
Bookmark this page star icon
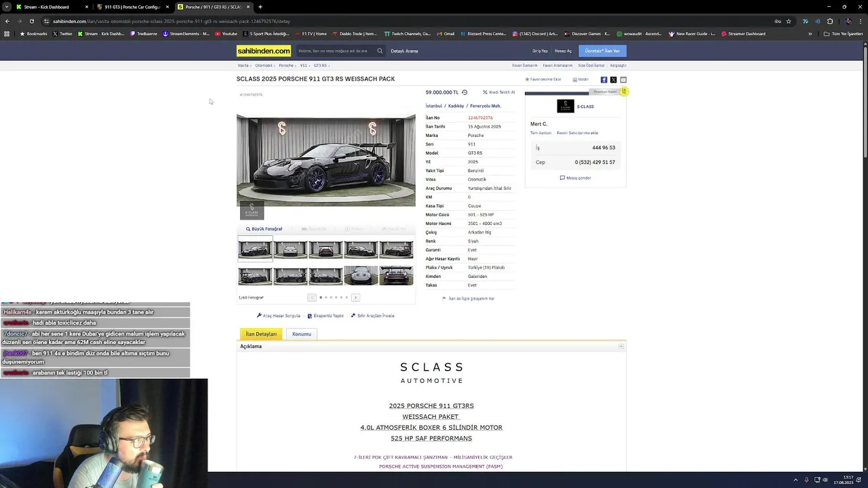coord(789,21)
